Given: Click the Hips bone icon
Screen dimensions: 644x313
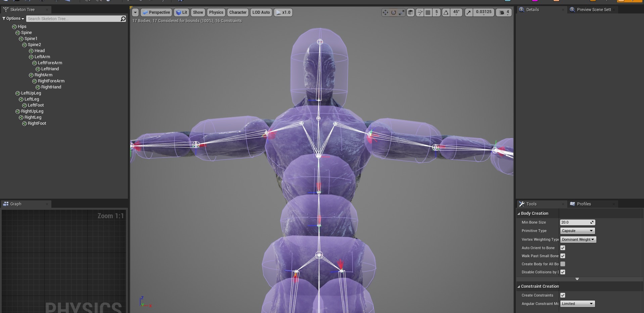Looking at the screenshot, I should [x=14, y=27].
